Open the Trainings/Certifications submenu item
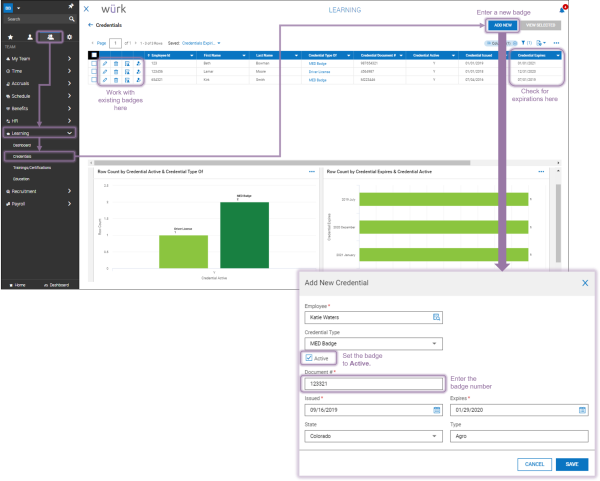This screenshot has height=481, width=600. coord(32,168)
